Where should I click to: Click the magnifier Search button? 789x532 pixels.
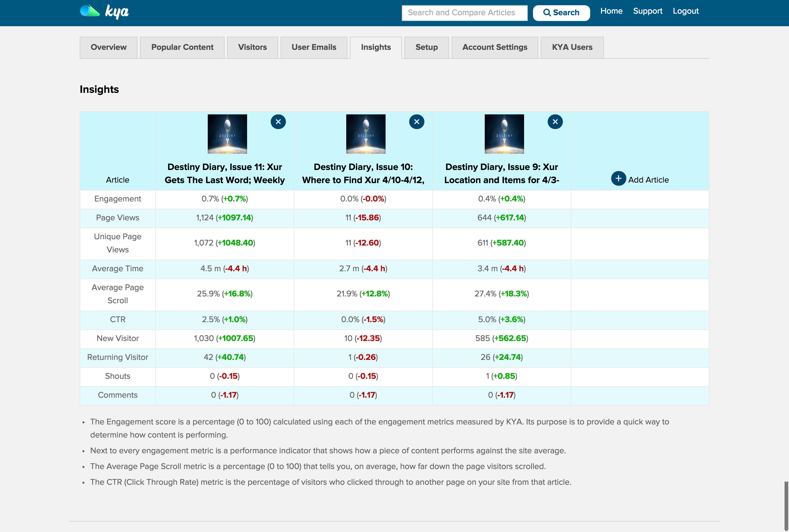click(561, 13)
